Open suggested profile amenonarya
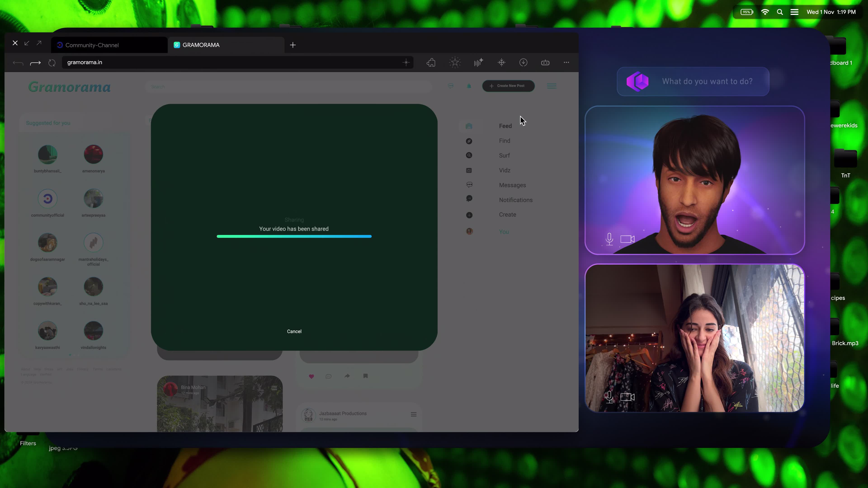 pyautogui.click(x=93, y=155)
